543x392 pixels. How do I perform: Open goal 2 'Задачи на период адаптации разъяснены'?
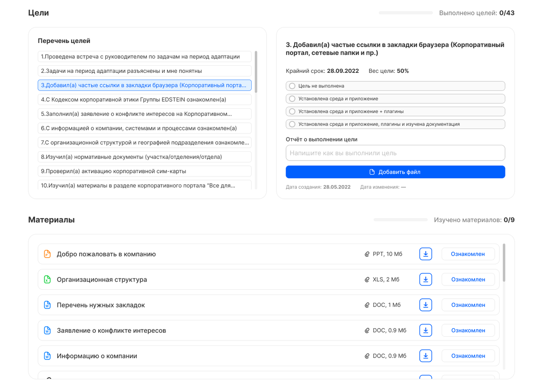coord(144,71)
